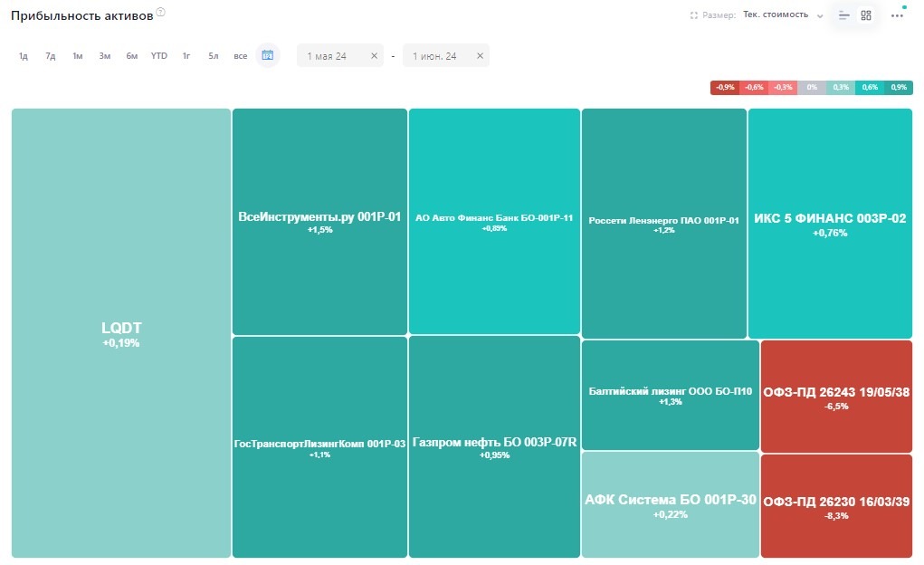
Task: Open the calendar date range picker icon
Action: coord(268,55)
